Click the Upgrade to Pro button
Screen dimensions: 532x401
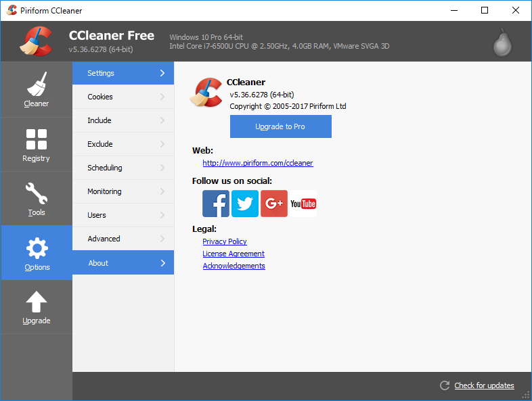point(281,126)
